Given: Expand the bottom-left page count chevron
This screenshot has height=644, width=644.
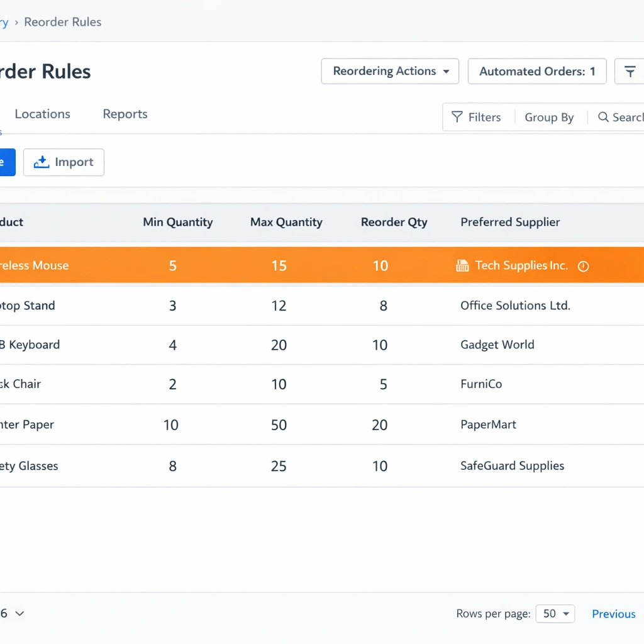Looking at the screenshot, I should click(19, 614).
